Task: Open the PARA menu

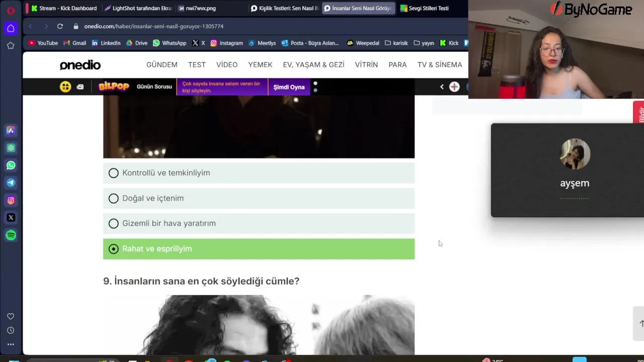Action: (397, 65)
